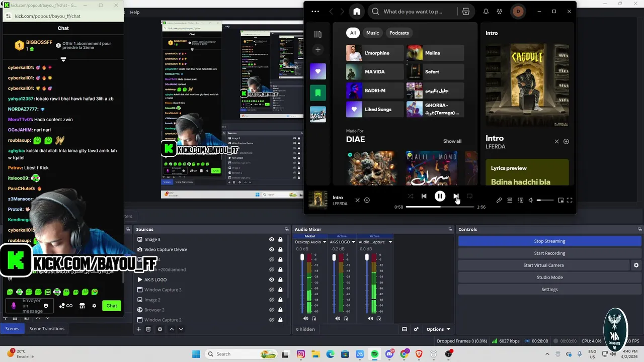Open Sources dock popout icon

coord(287,229)
